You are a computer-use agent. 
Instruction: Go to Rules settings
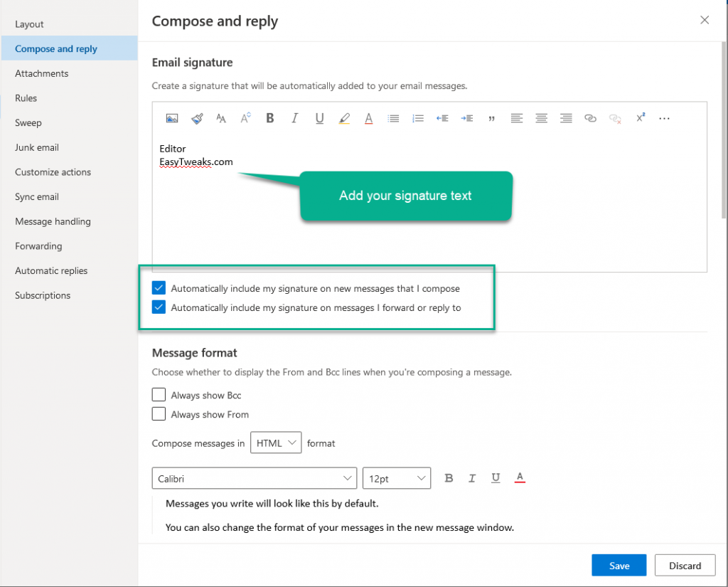click(69, 98)
